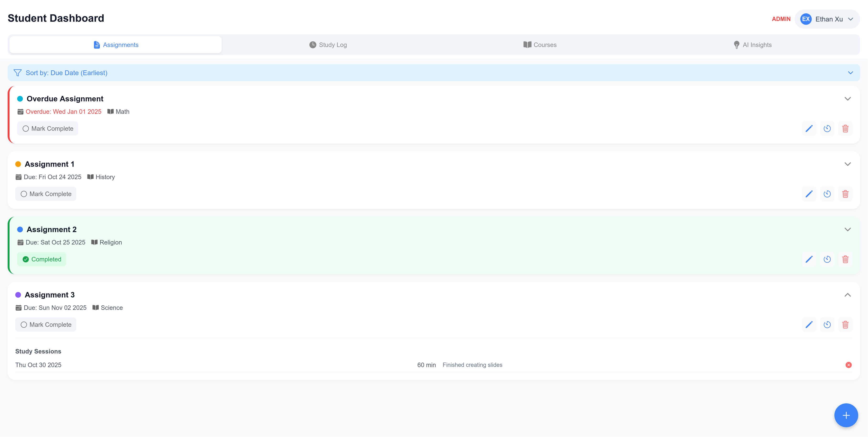Click the book icon next to Religion

(94, 242)
